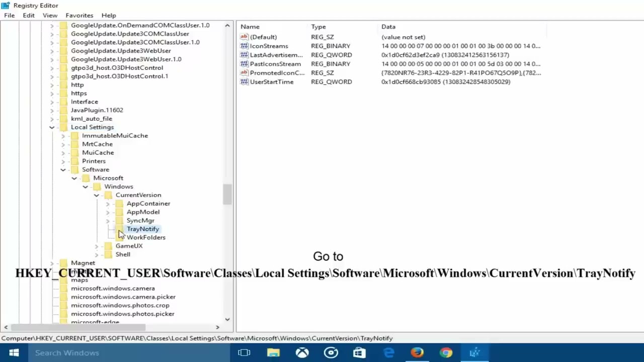The height and width of the screenshot is (362, 644).
Task: Click the PromotedIconC... value icon
Action: click(244, 73)
